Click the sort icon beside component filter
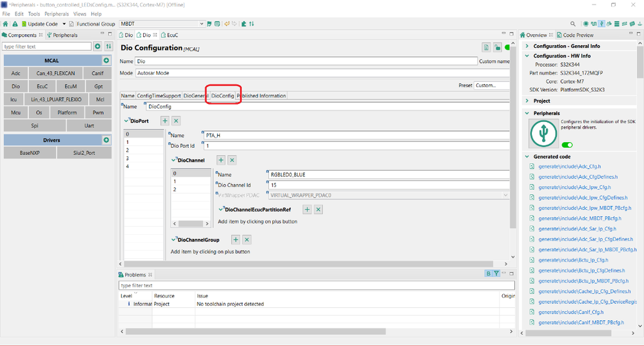The width and height of the screenshot is (644, 346). (108, 46)
